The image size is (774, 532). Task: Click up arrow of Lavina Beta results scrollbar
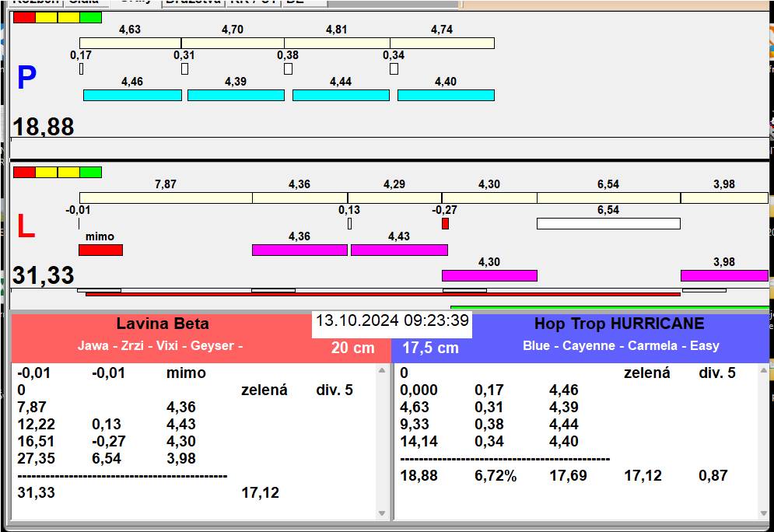[382, 370]
